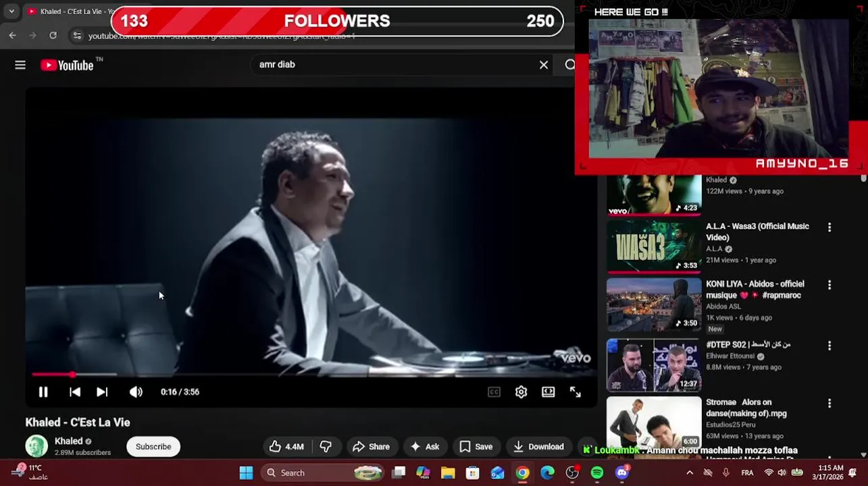Open Stromae Alors on danse title link
The height and width of the screenshot is (486, 868).
(746, 408)
